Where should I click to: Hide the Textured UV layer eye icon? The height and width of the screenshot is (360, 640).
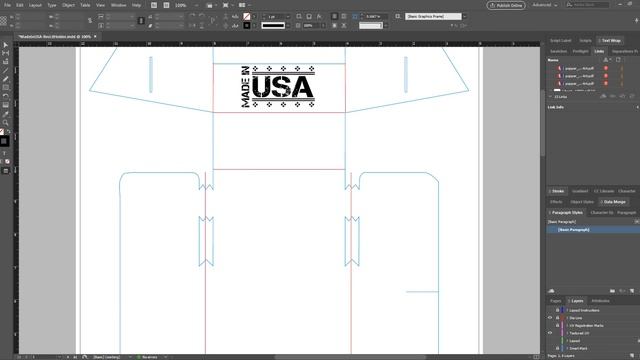tap(550, 333)
